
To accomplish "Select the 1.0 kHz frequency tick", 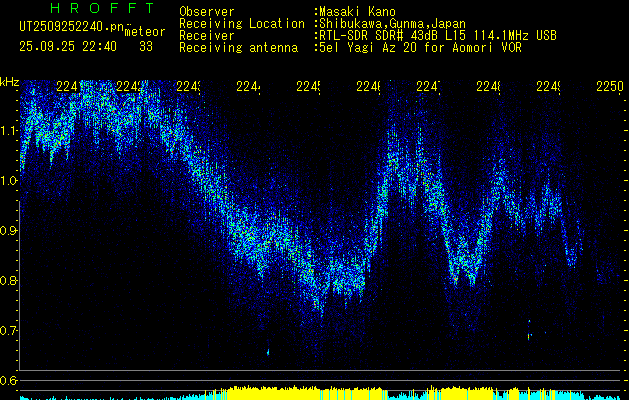I will (9, 180).
